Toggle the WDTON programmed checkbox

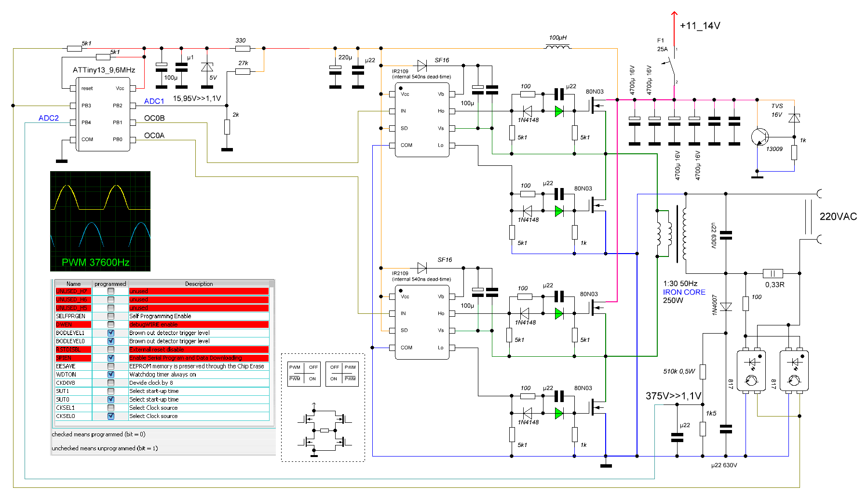tap(111, 374)
